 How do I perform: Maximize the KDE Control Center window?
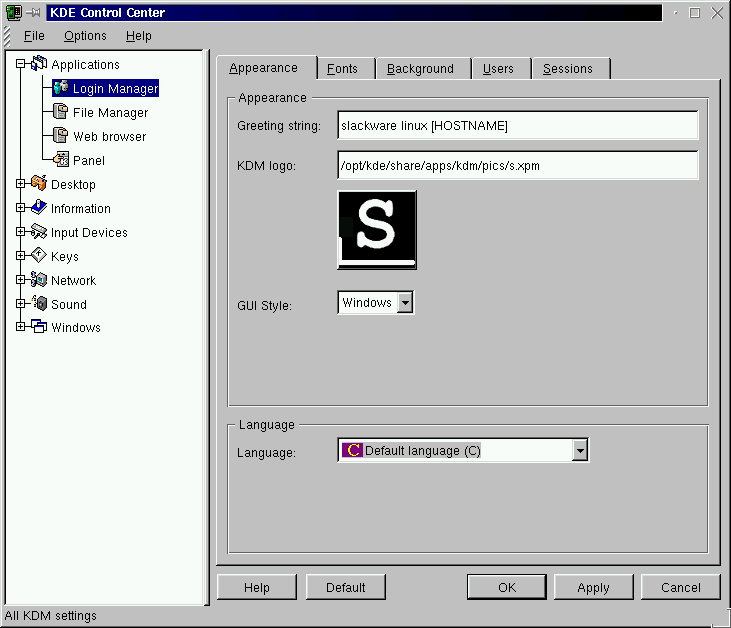tap(695, 13)
